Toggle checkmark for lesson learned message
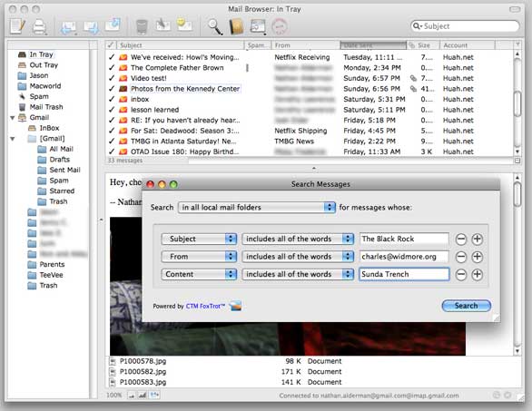532x411 pixels. tap(112, 110)
